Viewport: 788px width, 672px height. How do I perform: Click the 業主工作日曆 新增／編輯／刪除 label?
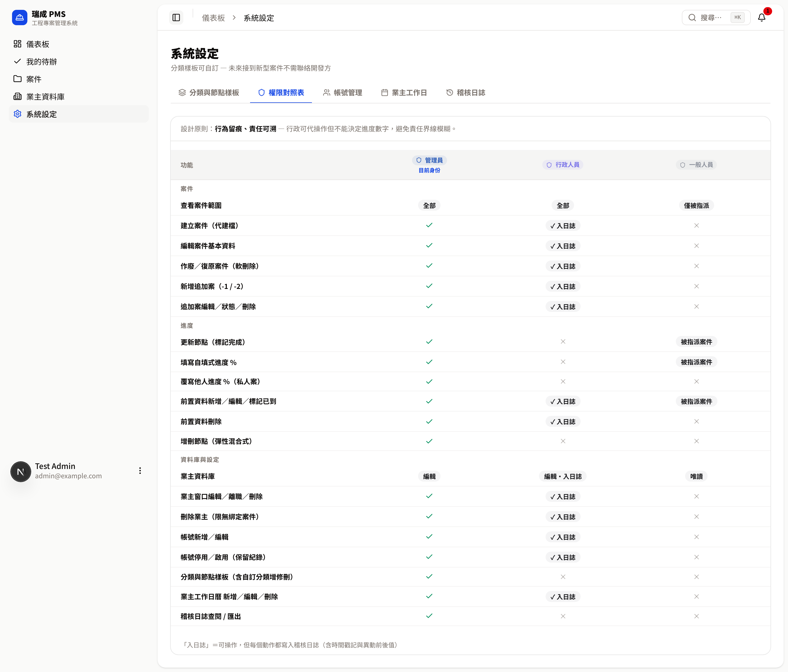click(x=229, y=597)
